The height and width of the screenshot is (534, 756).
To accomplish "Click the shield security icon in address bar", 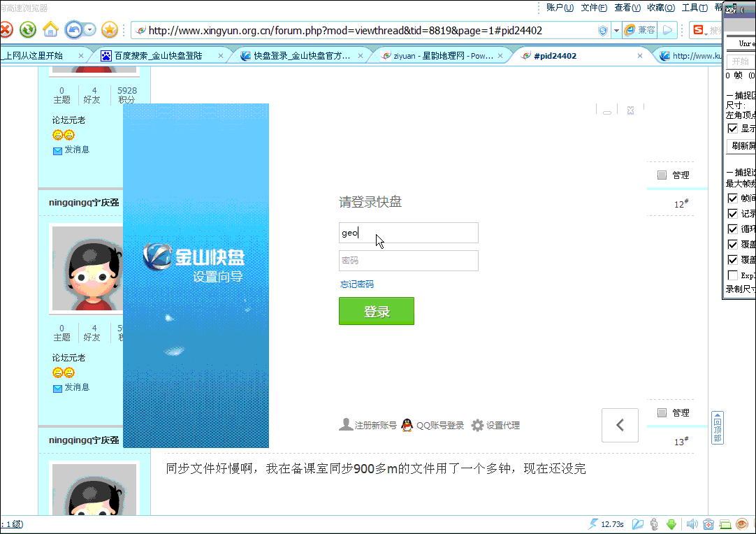I will tap(603, 31).
